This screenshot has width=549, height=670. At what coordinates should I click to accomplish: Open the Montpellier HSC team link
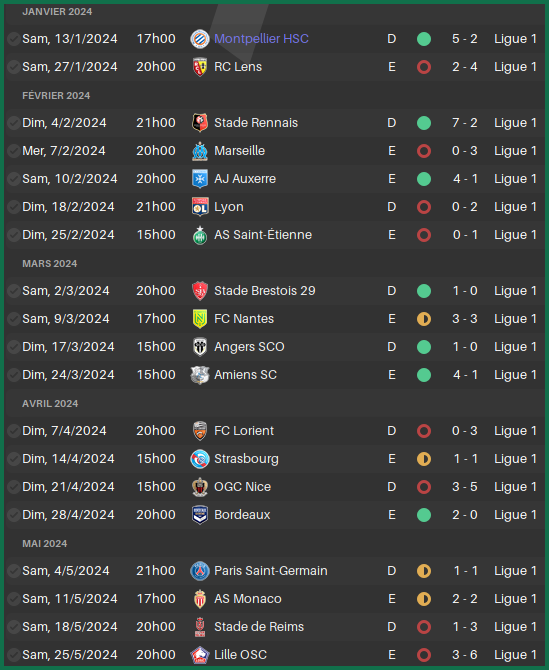(261, 39)
